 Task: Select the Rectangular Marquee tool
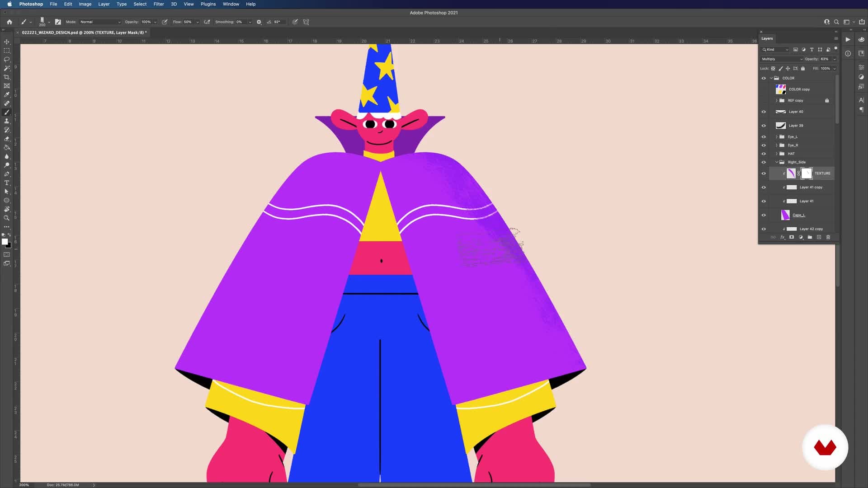[7, 51]
